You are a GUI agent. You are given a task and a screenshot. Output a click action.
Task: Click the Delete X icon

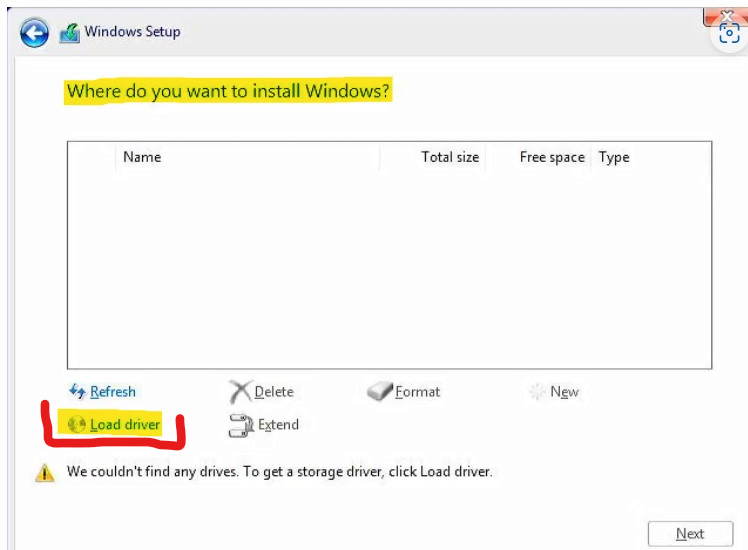click(240, 392)
